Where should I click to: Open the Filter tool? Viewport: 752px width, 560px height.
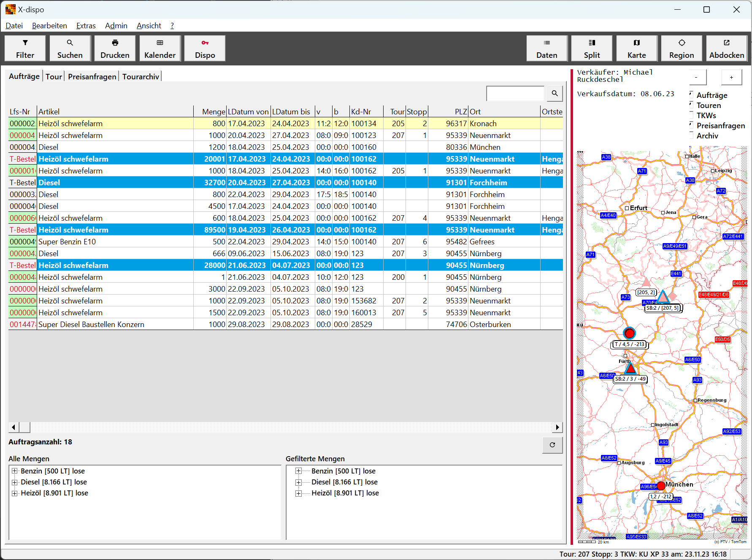(25, 49)
